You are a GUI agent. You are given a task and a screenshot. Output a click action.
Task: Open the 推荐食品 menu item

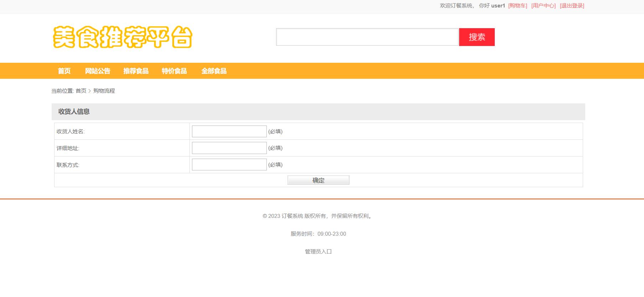coord(136,71)
